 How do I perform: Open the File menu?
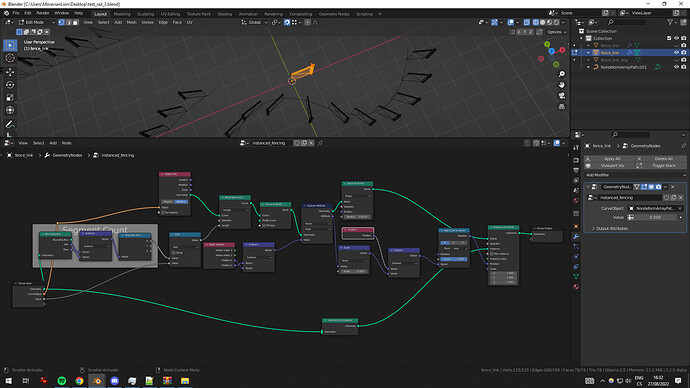pos(16,13)
